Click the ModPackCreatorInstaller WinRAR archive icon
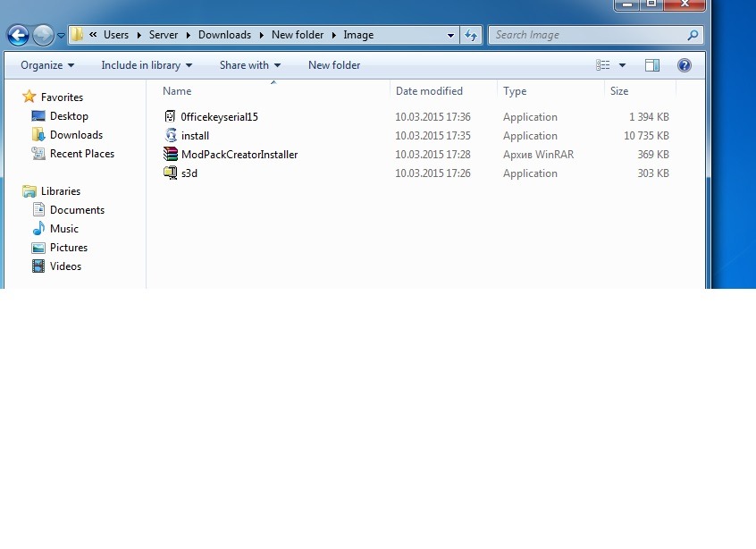Viewport: 756px width, 549px height. [x=170, y=154]
